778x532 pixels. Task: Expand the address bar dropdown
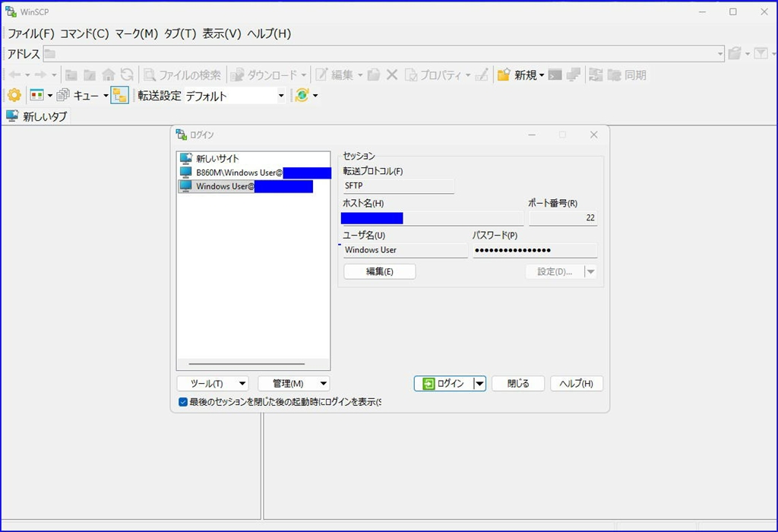pos(720,54)
